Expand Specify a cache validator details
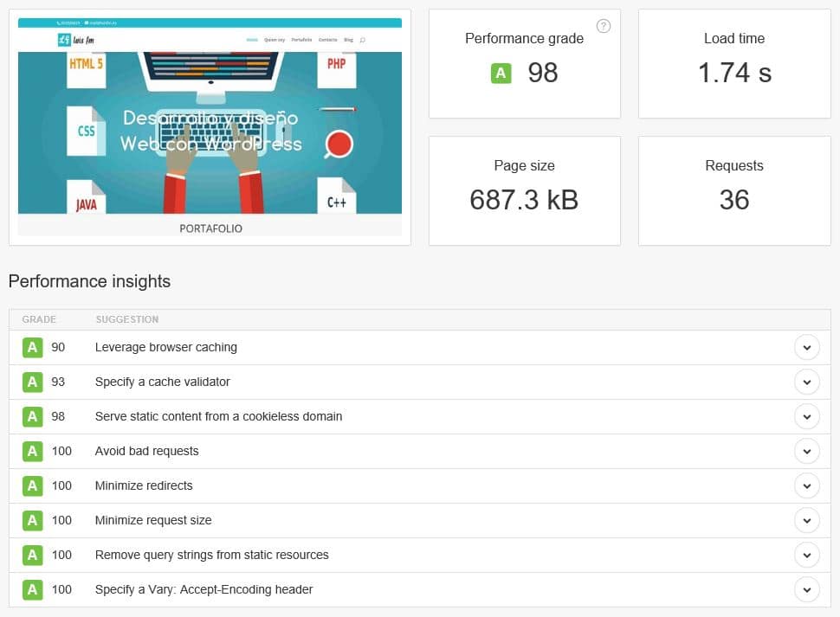 coord(807,382)
